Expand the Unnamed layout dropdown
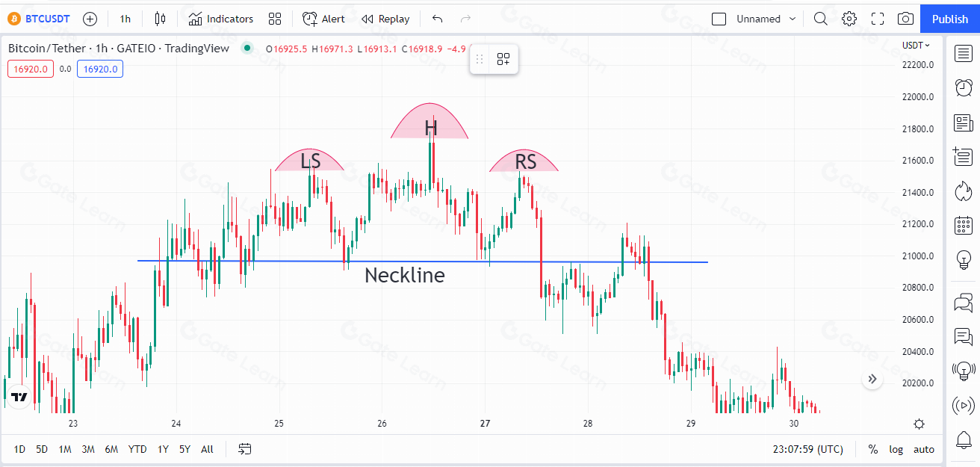980x467 pixels. [x=793, y=19]
